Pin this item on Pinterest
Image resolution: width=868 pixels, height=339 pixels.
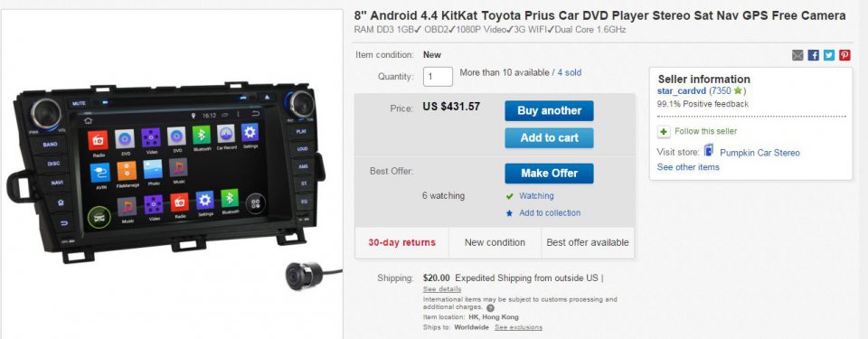pos(844,55)
